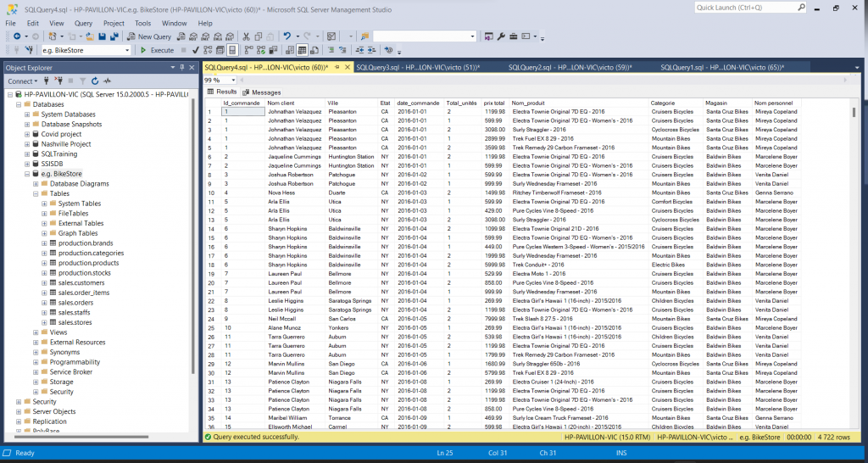Expand the sales.customers table node

[x=44, y=283]
